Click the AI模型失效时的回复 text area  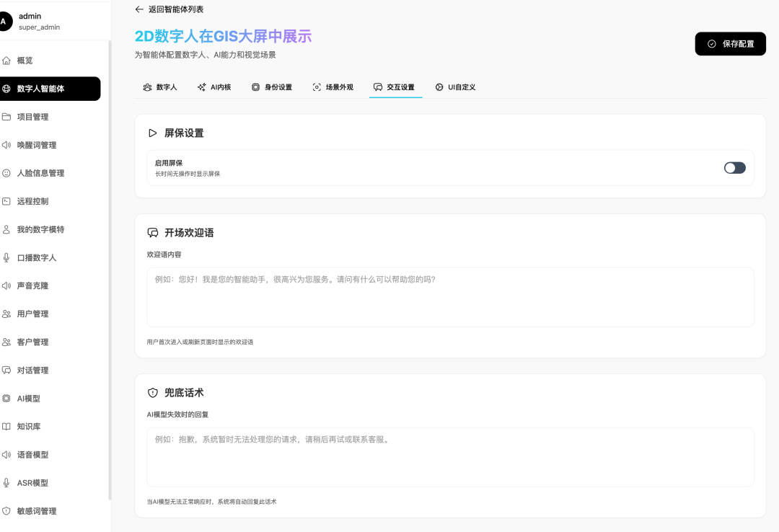(x=450, y=457)
